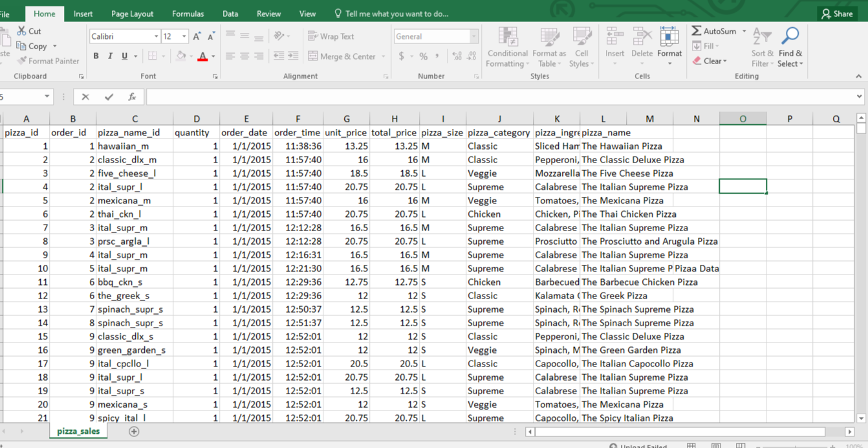
Task: Click the Share button
Action: (x=836, y=14)
